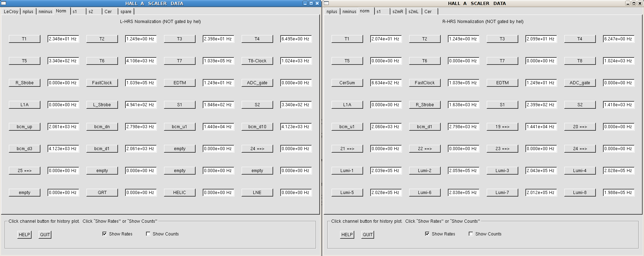Click the bcm_u1 rate field showing 1.440e+04 Hz

click(218, 127)
